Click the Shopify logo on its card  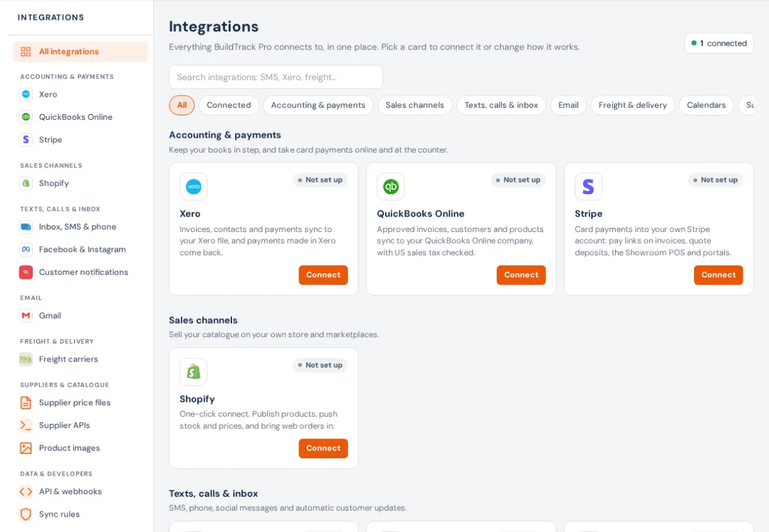click(194, 372)
